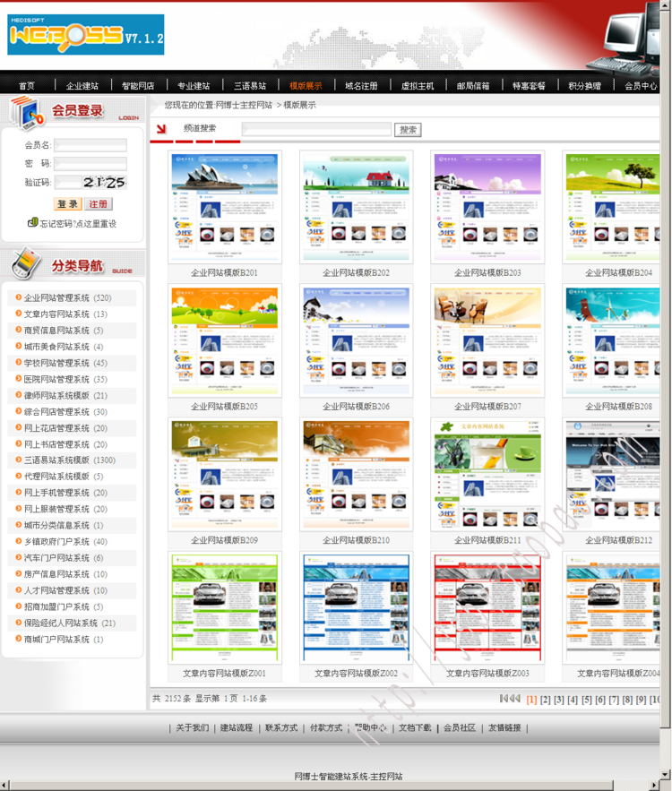
Task: Open category 文章内容网站系统 (13)
Action: (65, 314)
